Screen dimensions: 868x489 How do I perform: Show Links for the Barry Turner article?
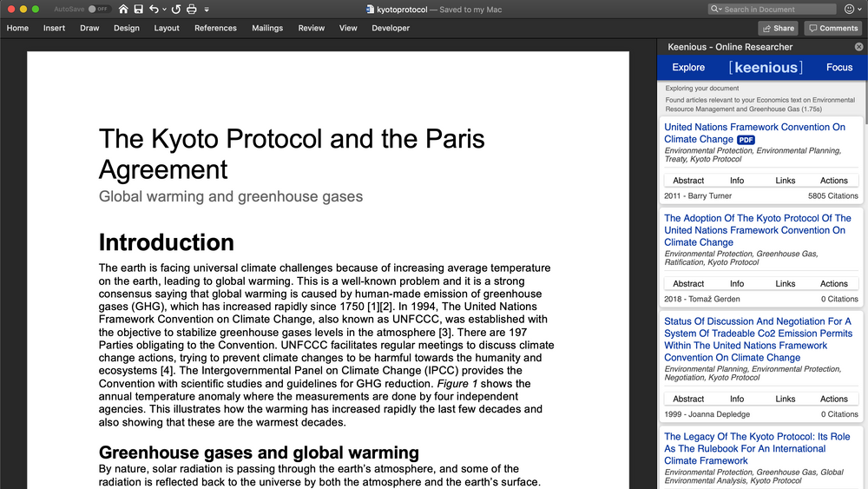click(x=785, y=181)
